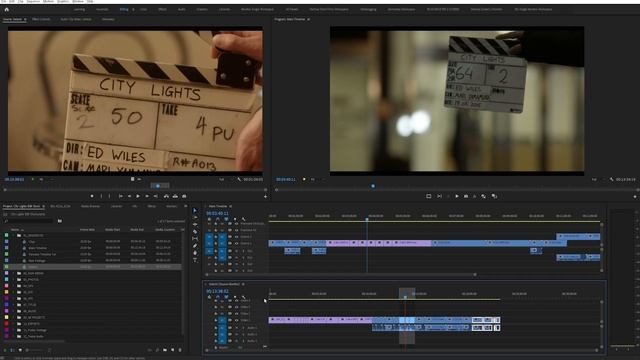This screenshot has width=640, height=360.
Task: Open the Effects workspace tab
Action: (162, 9)
